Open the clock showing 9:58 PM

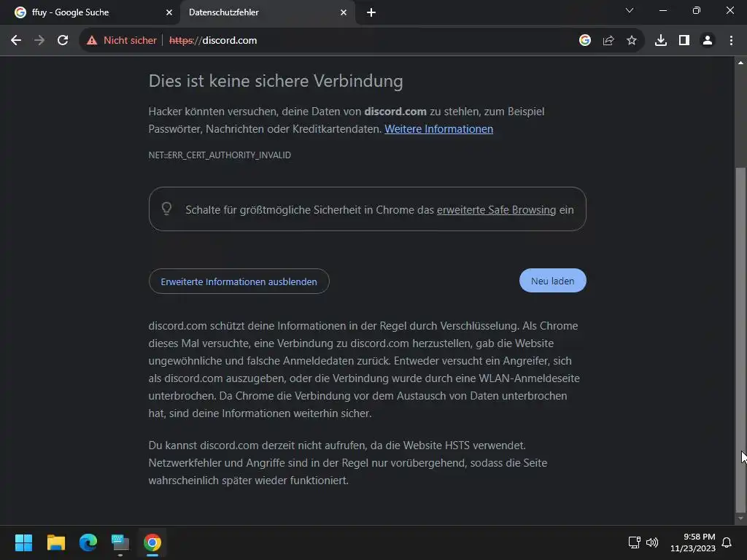tap(693, 542)
